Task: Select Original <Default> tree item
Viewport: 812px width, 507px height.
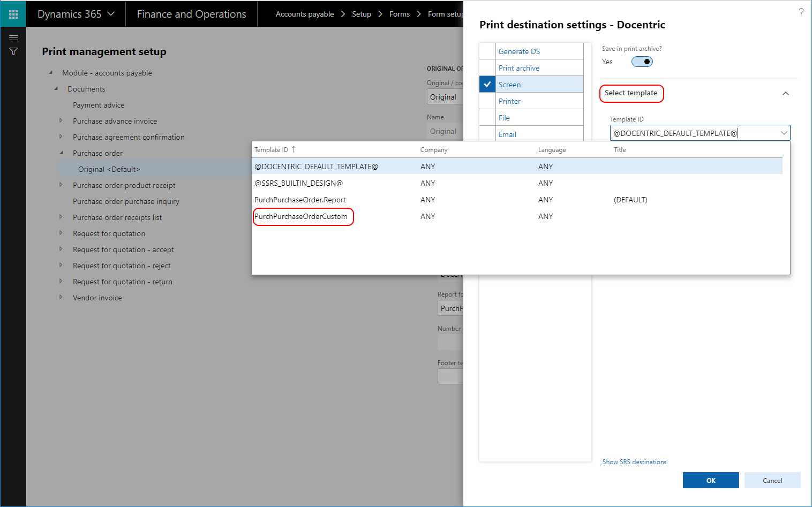Action: 109,169
